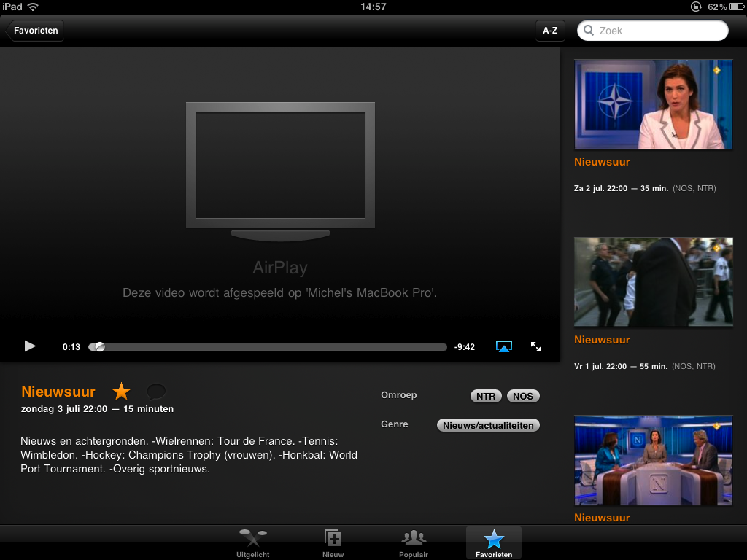747x560 pixels.
Task: Open the comments speech bubble
Action: tap(156, 392)
